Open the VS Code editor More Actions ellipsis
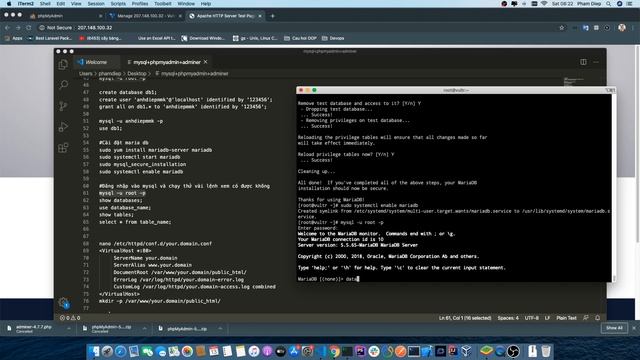 (x=596, y=62)
